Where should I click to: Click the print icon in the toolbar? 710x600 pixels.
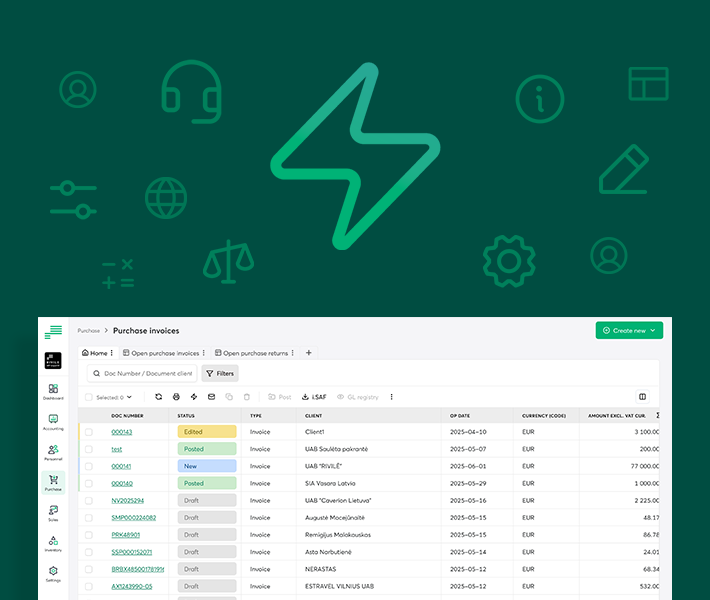click(x=176, y=397)
